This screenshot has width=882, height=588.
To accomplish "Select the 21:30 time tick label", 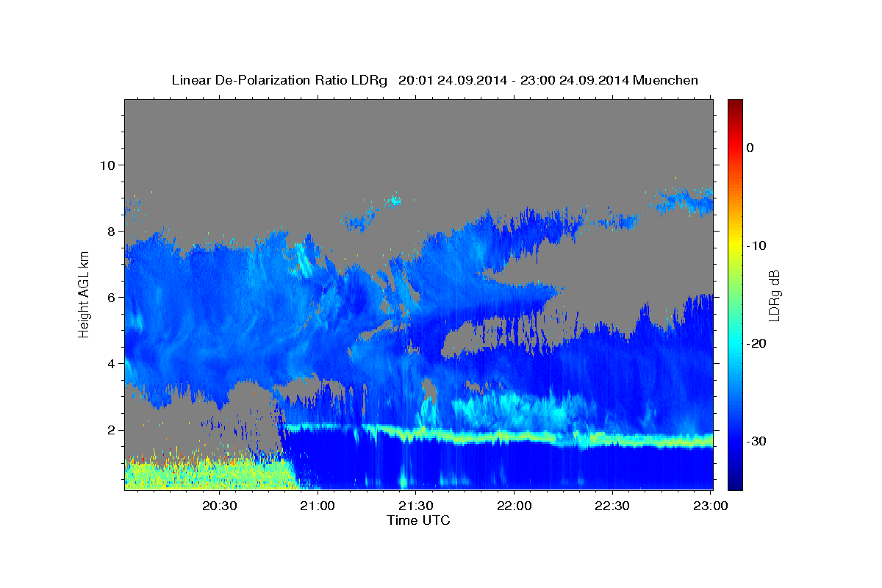I will click(x=416, y=506).
